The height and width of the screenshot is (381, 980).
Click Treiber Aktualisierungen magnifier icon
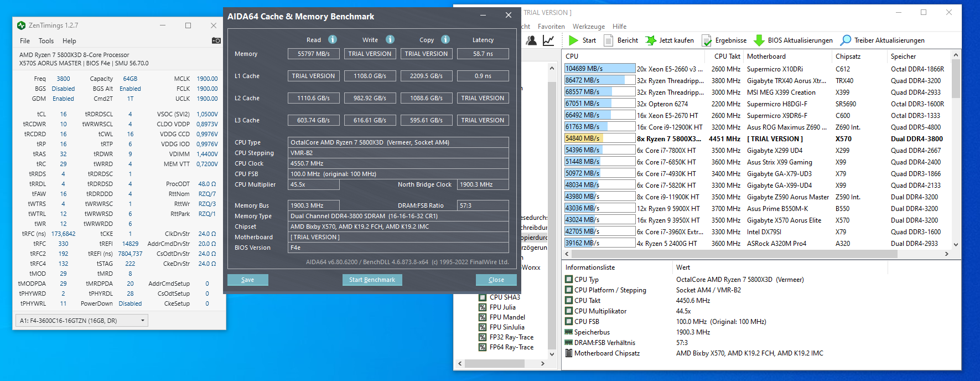tap(846, 40)
